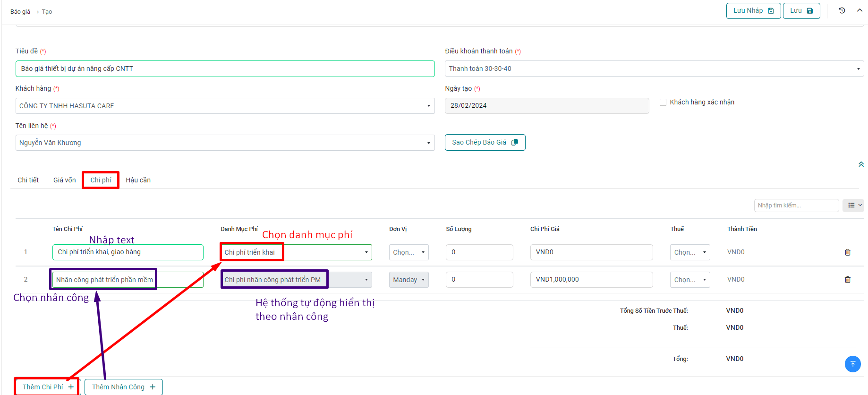This screenshot has height=395, width=868.
Task: Toggle the Khách hàng xác nhận checkbox
Action: click(x=663, y=102)
